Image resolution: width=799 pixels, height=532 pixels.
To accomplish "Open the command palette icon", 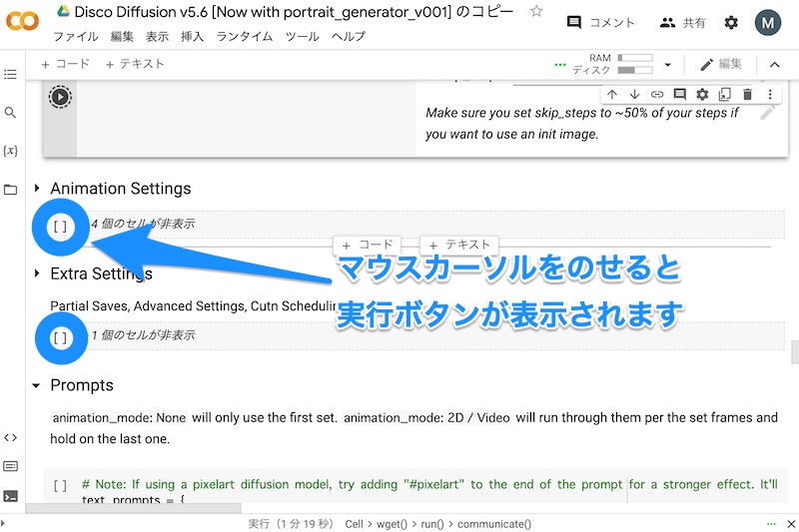I will pos(10,466).
